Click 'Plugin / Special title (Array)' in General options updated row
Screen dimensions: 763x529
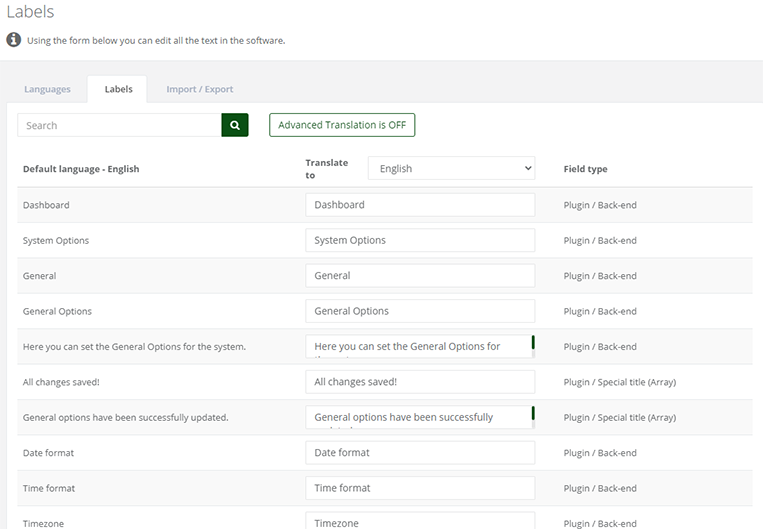pos(620,418)
